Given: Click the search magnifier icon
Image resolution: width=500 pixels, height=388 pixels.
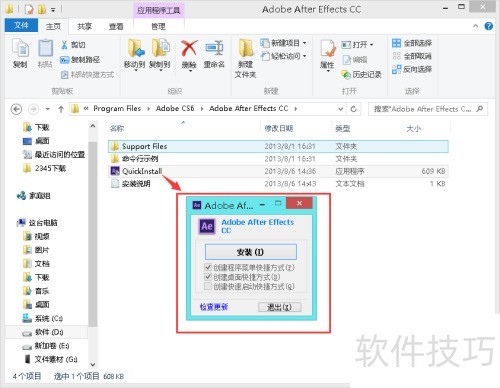Looking at the screenshot, I should point(480,109).
